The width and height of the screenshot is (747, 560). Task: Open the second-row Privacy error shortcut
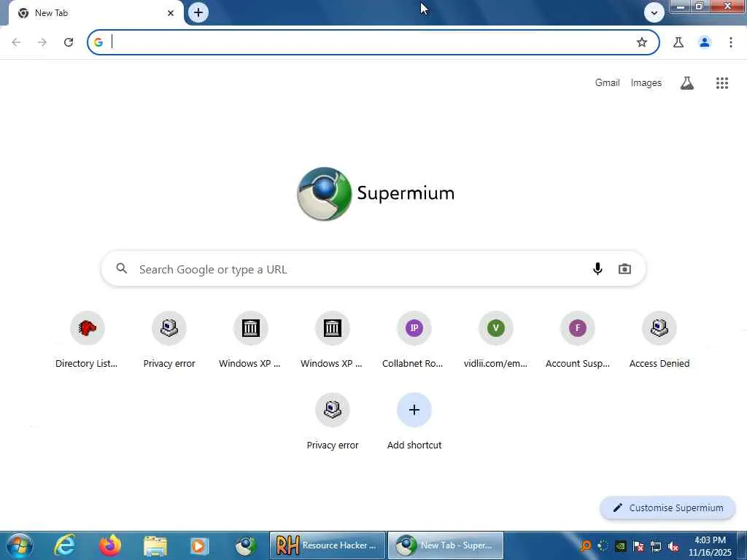click(x=333, y=421)
